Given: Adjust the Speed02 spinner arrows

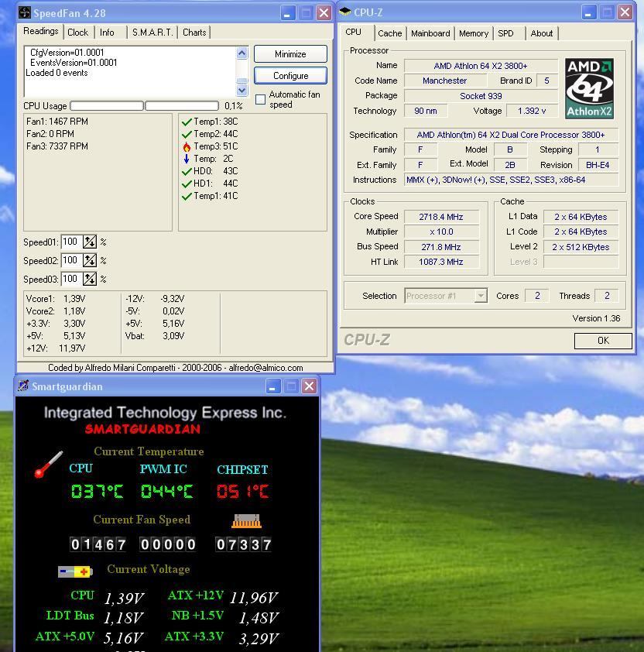Looking at the screenshot, I should tap(90, 260).
